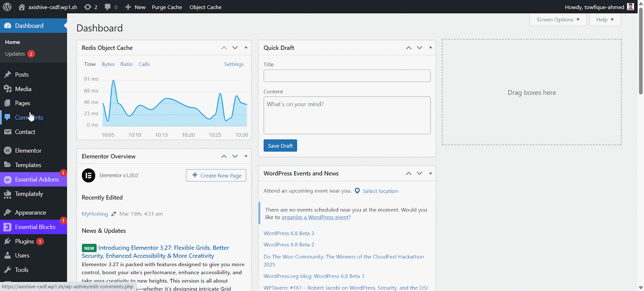Click the Posts pin icon
This screenshot has width=644, height=291.
(8, 74)
